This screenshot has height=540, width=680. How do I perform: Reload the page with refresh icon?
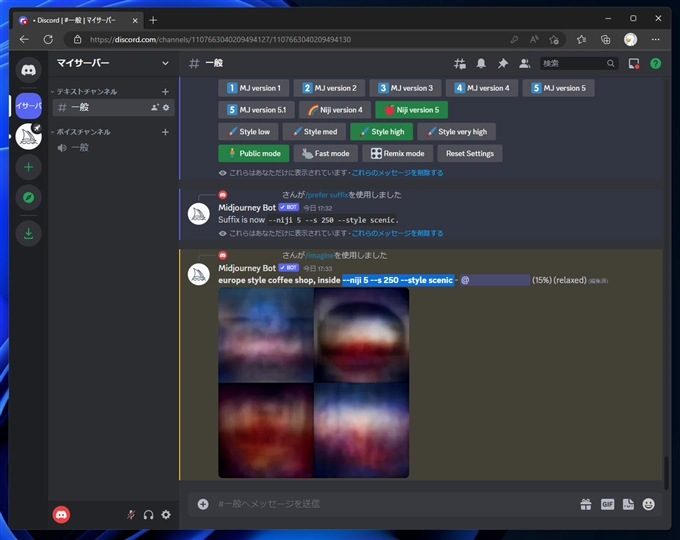(48, 39)
